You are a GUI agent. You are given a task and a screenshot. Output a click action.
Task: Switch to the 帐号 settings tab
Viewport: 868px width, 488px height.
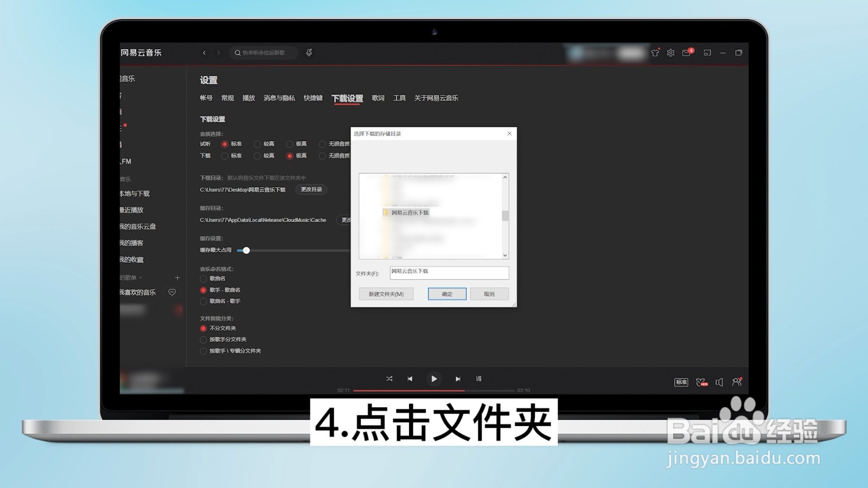pos(206,98)
